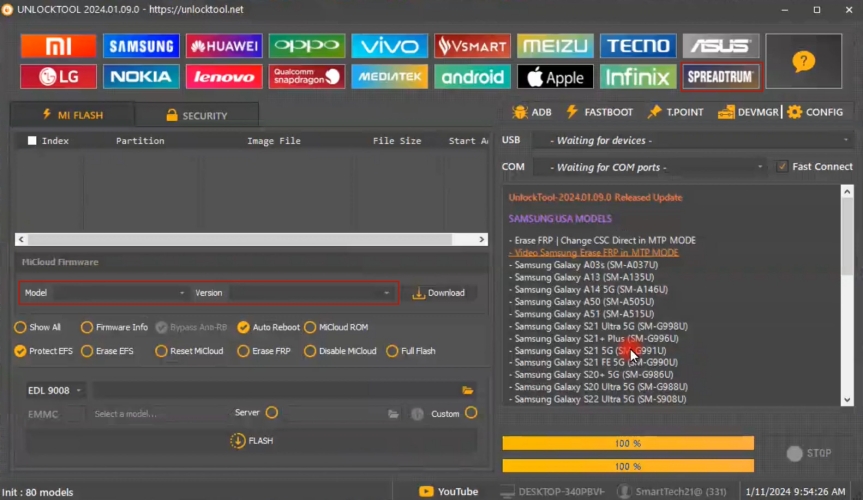863x500 pixels.
Task: Toggle the Auto Reboot option
Action: (x=243, y=327)
